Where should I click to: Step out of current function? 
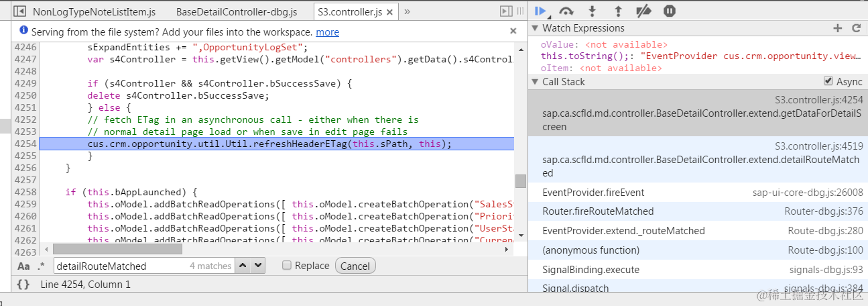tap(617, 11)
